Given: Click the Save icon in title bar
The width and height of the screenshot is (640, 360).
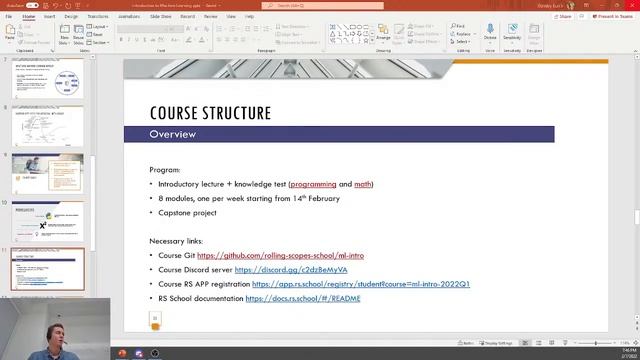Looking at the screenshot, I should (46, 6).
